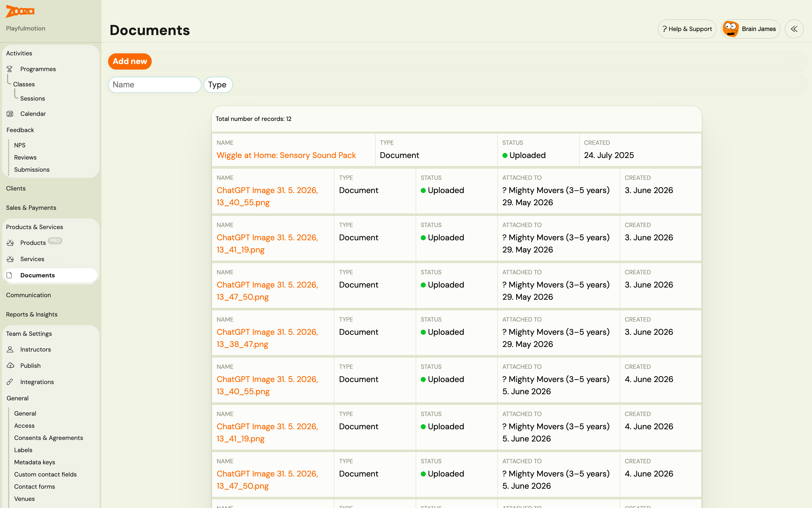812x508 pixels.
Task: Click the Add new button
Action: point(130,61)
